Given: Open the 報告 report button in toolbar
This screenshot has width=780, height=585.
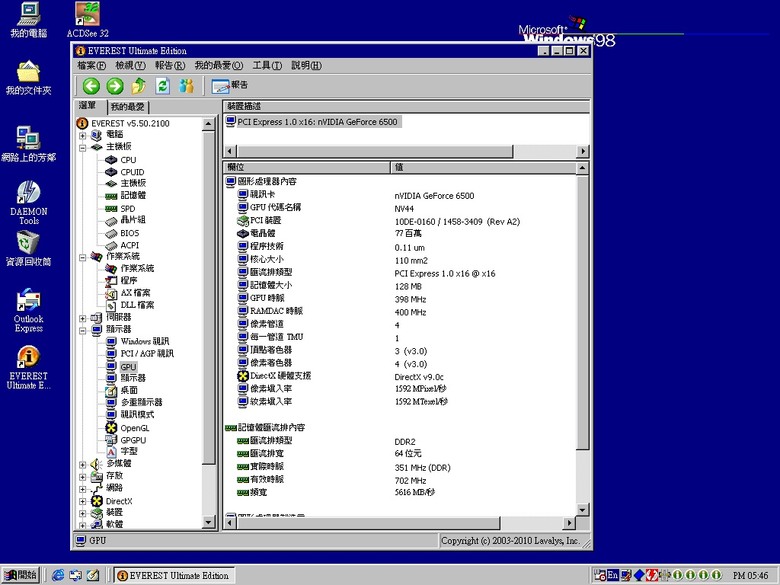Looking at the screenshot, I should click(x=229, y=86).
